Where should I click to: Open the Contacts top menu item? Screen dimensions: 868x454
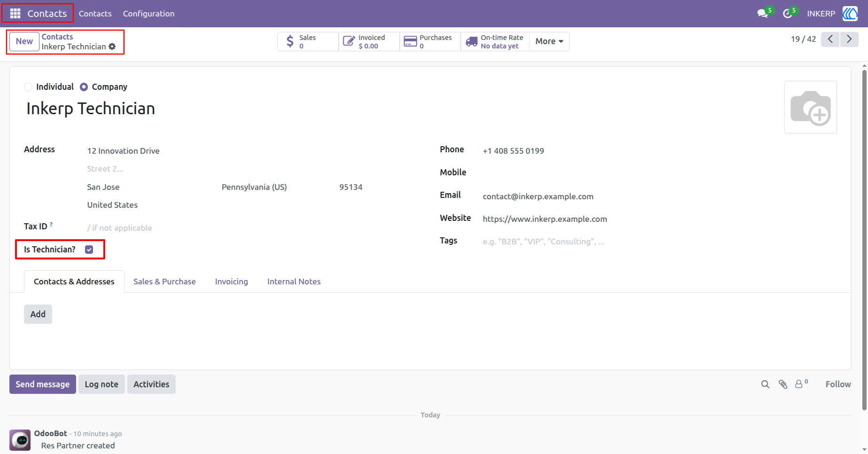coord(95,14)
